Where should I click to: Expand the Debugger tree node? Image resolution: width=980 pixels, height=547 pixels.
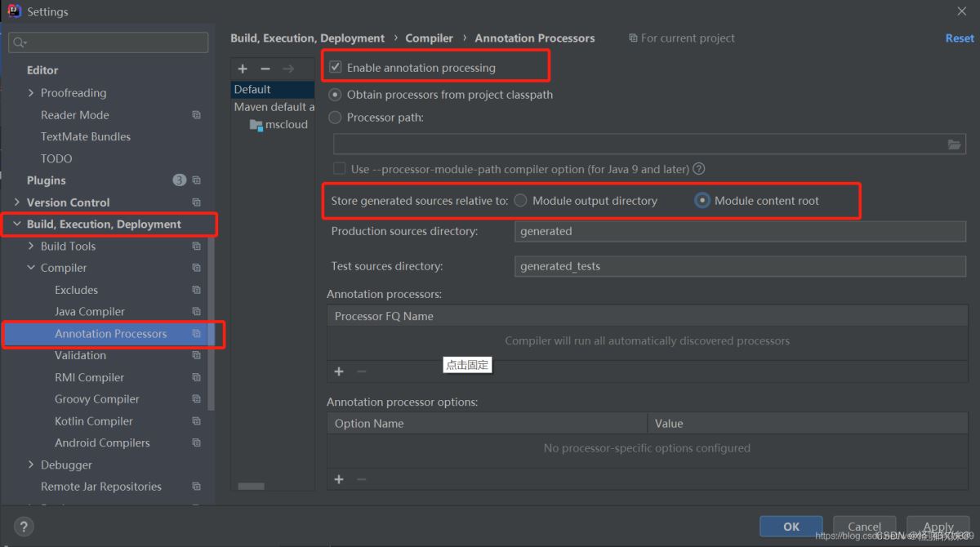(31, 465)
